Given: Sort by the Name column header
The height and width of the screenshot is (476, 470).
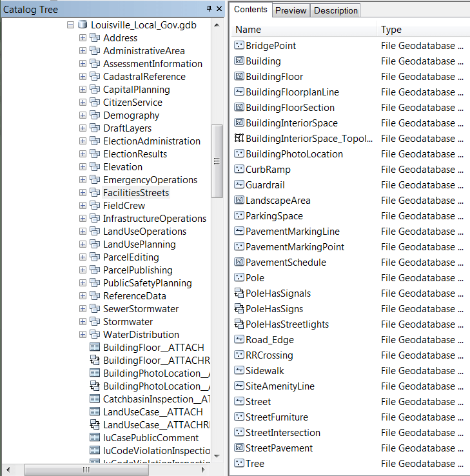Looking at the screenshot, I should (304, 30).
